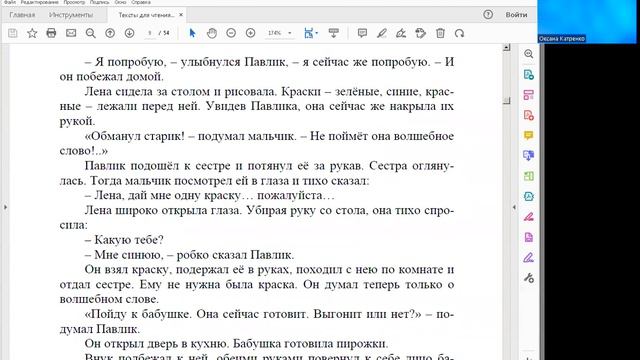Go to next page with down arrow
This screenshot has width=640, height=360.
pyautogui.click(x=129, y=33)
